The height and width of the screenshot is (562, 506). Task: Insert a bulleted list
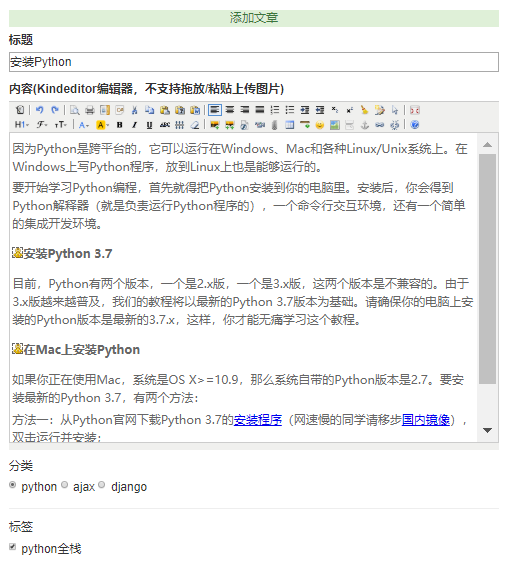tap(290, 110)
